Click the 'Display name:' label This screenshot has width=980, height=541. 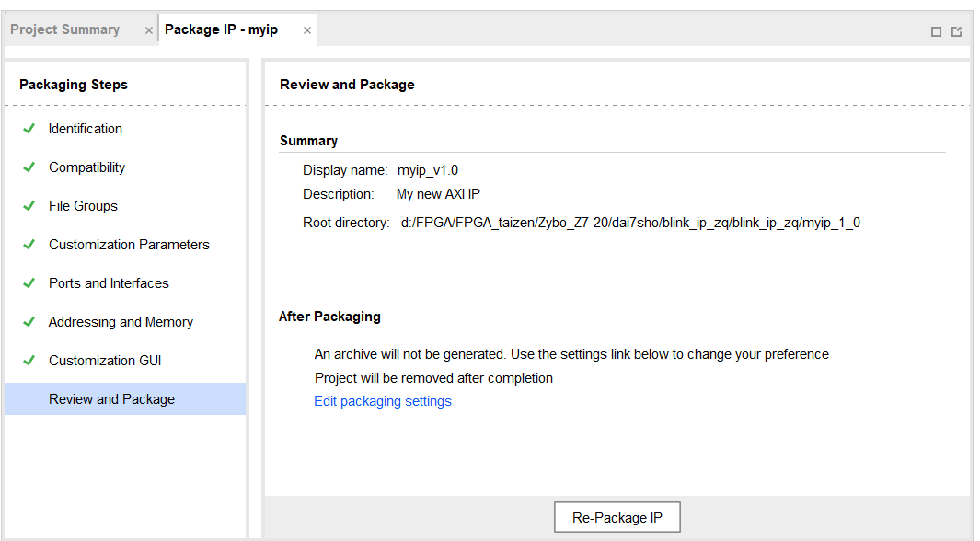coord(345,170)
